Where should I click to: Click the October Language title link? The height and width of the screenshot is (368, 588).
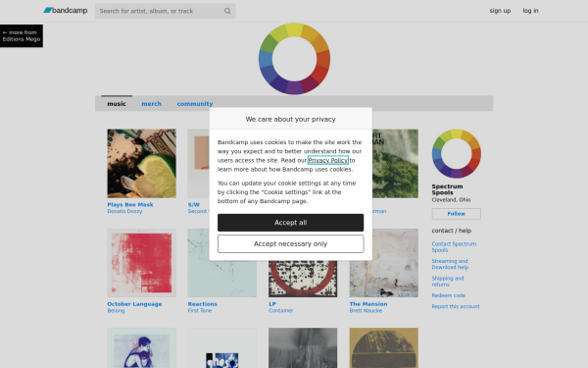tap(134, 304)
